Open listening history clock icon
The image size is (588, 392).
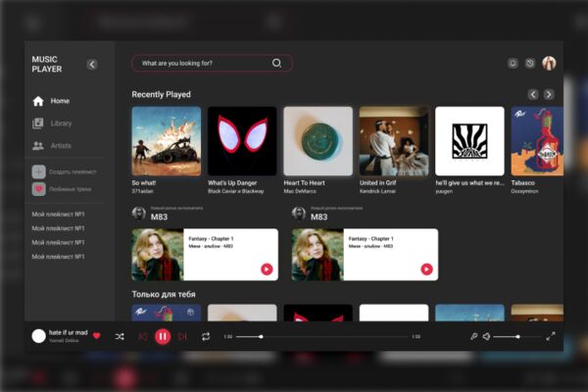530,63
